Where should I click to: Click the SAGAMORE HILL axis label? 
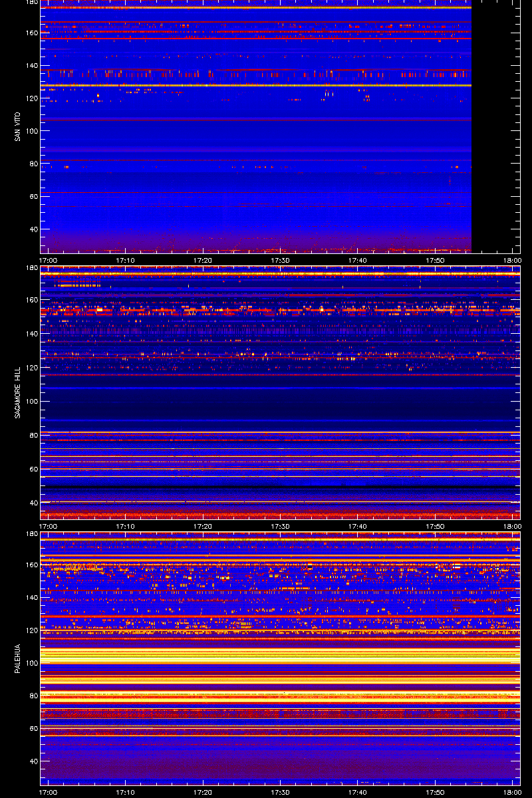[17, 393]
